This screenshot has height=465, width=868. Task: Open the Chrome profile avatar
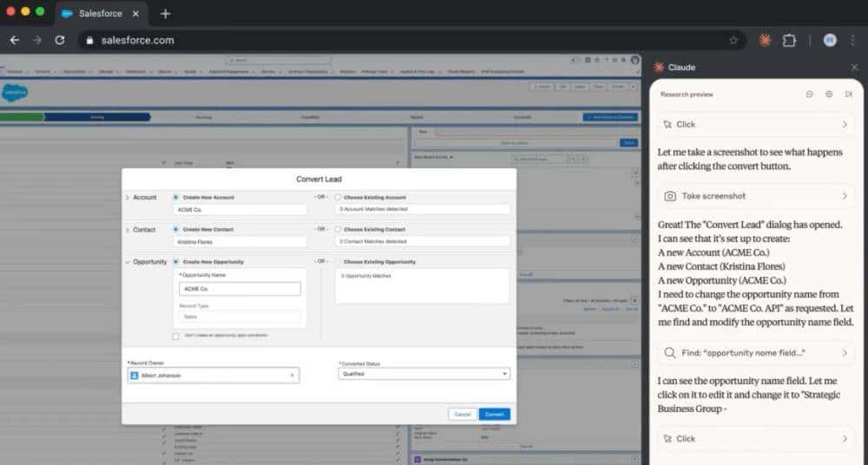coord(830,40)
